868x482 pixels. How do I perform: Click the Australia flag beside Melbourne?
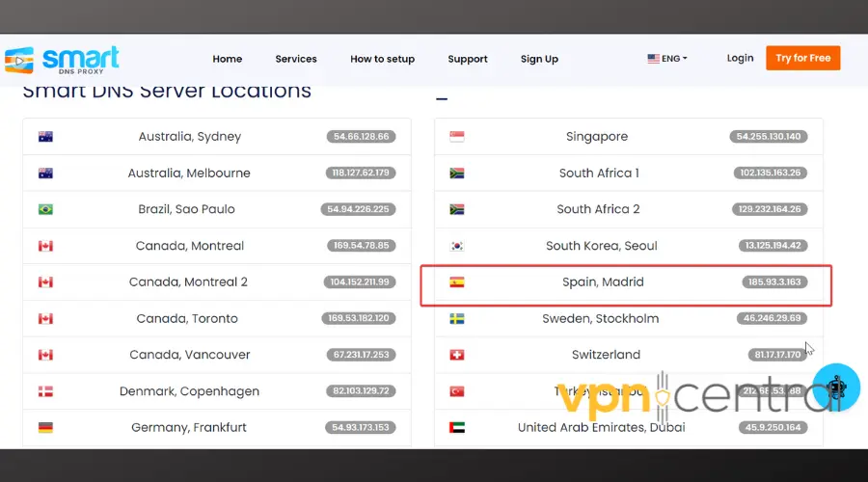click(x=45, y=174)
